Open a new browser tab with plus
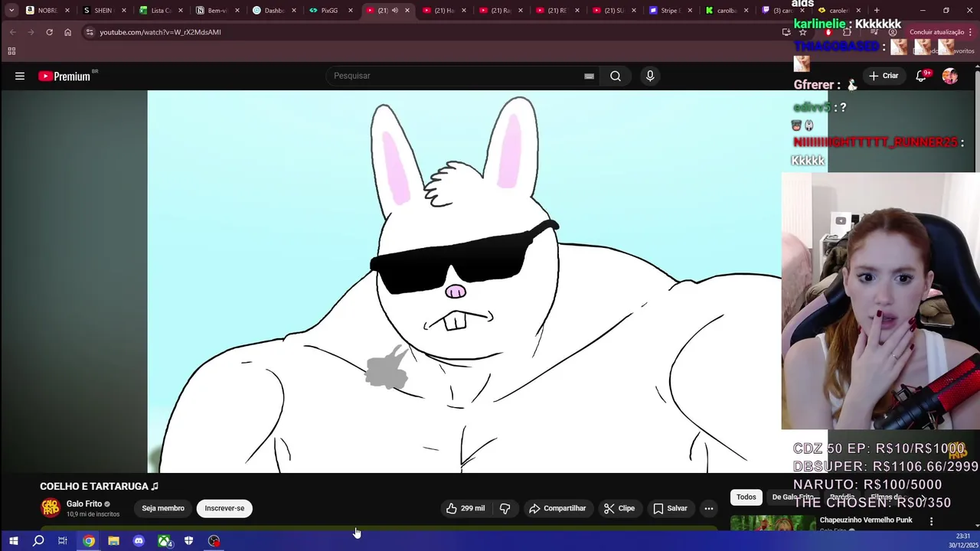The width and height of the screenshot is (980, 551). (x=877, y=11)
